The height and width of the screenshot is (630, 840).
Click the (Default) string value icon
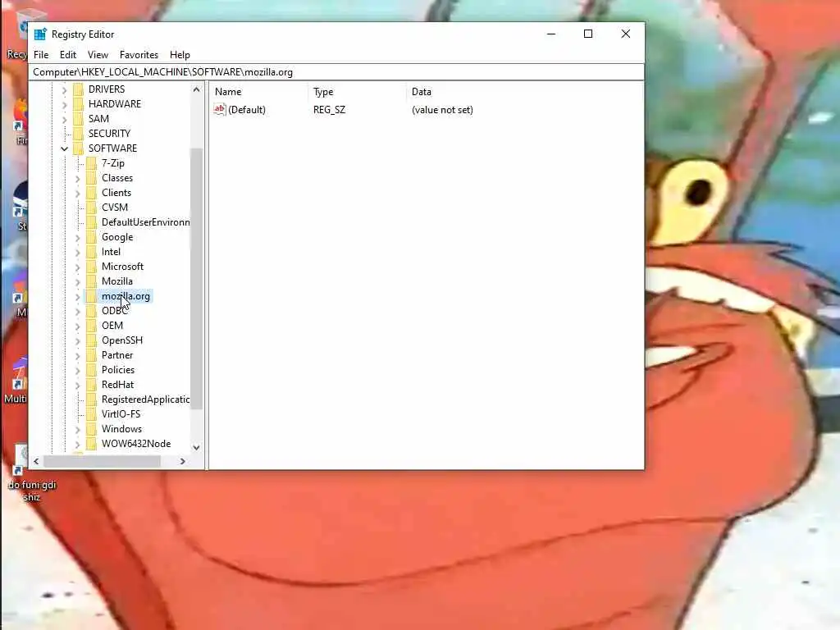point(220,109)
